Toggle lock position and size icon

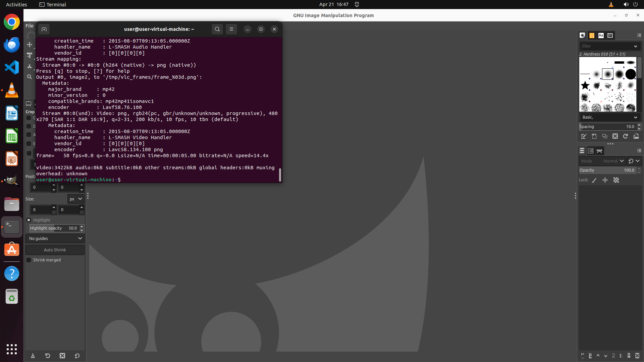[605, 180]
